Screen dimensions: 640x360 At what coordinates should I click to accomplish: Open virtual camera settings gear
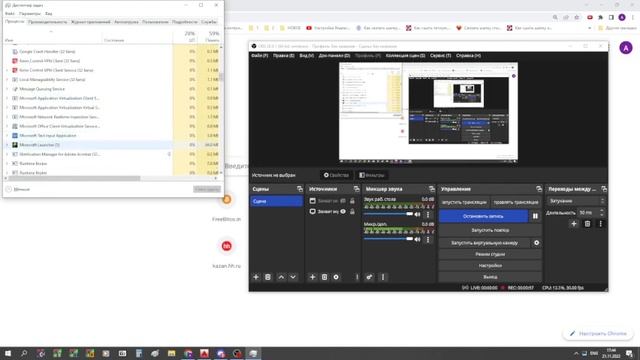point(536,243)
